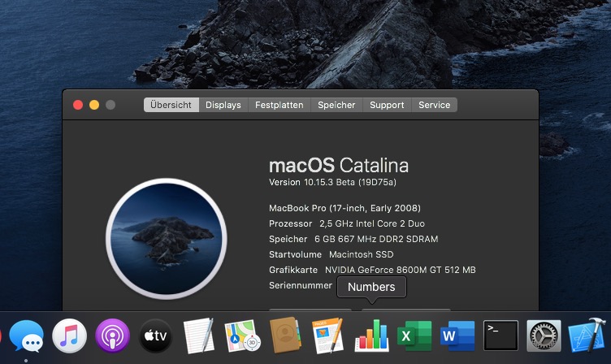Launch Contacts from the Dock

(285, 336)
